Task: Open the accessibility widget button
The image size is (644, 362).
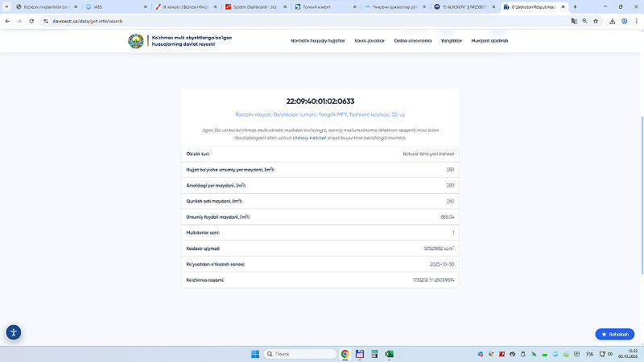Action: (x=14, y=332)
